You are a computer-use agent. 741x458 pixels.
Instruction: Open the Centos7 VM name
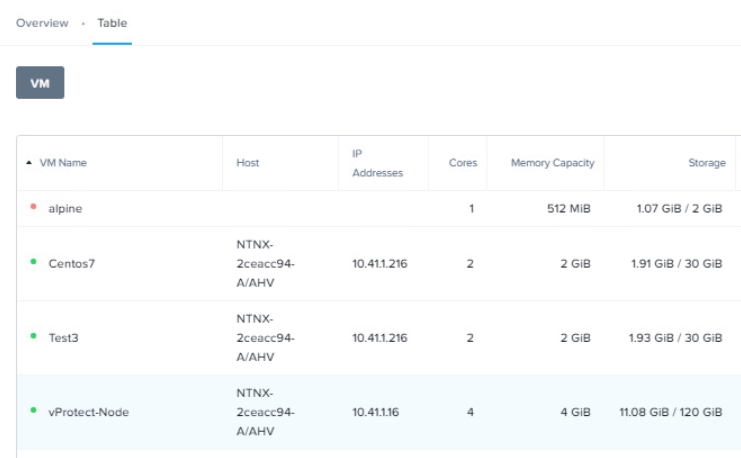click(70, 264)
